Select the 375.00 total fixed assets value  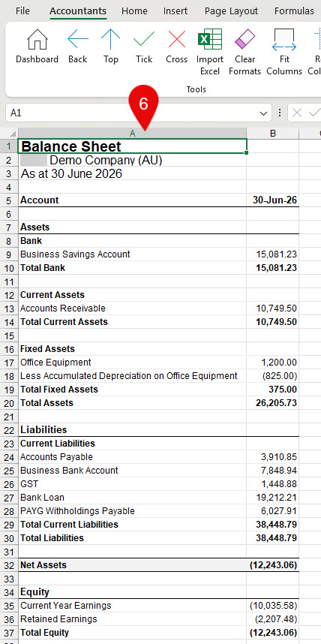[272, 390]
